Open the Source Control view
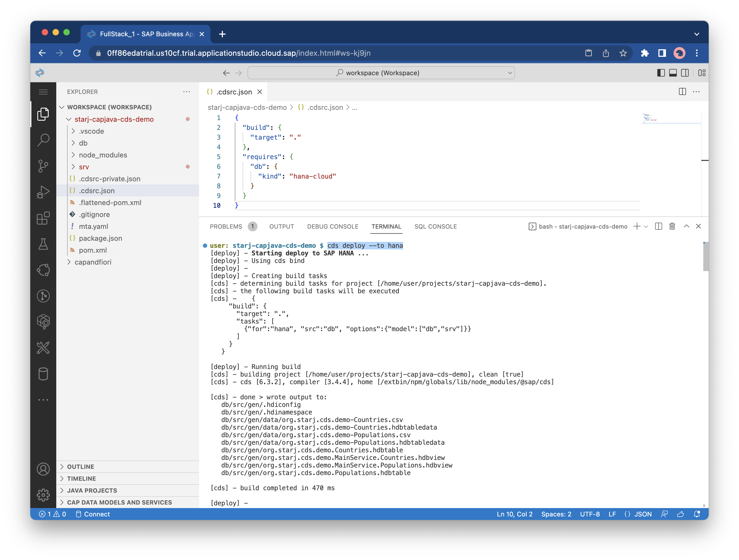The height and width of the screenshot is (560, 739). tap(43, 166)
